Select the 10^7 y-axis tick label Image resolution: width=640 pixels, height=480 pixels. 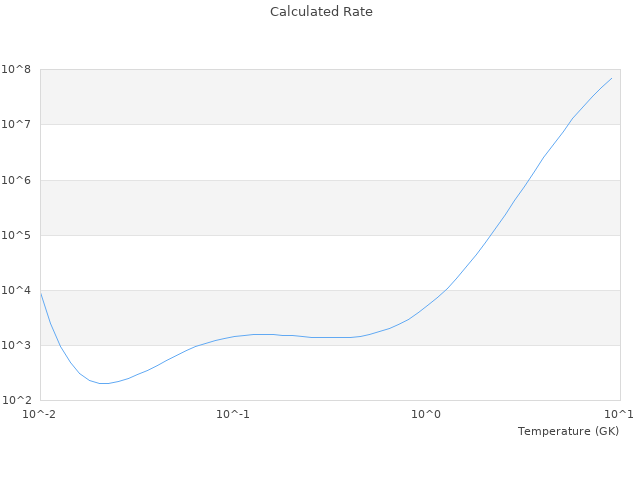16,124
